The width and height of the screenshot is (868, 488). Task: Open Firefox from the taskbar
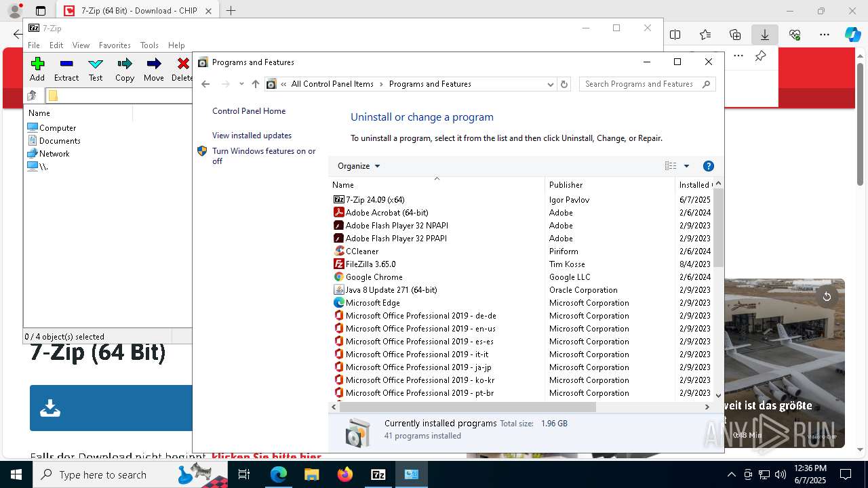tap(345, 474)
